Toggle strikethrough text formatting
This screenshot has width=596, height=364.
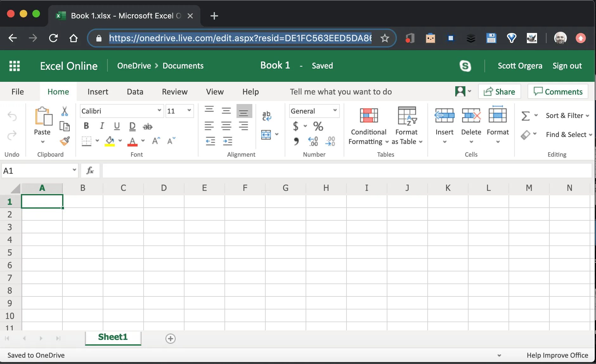[x=147, y=127]
